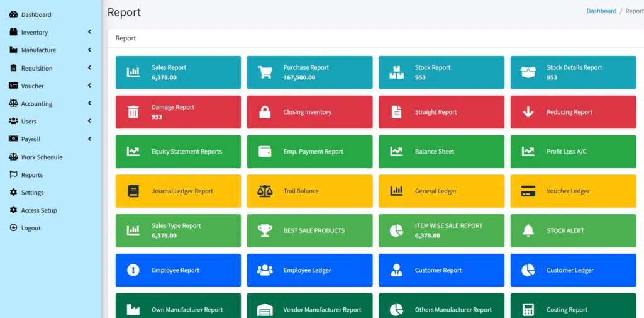This screenshot has height=318, width=644.
Task: Click the Employee Ledger people icon
Action: point(265,270)
